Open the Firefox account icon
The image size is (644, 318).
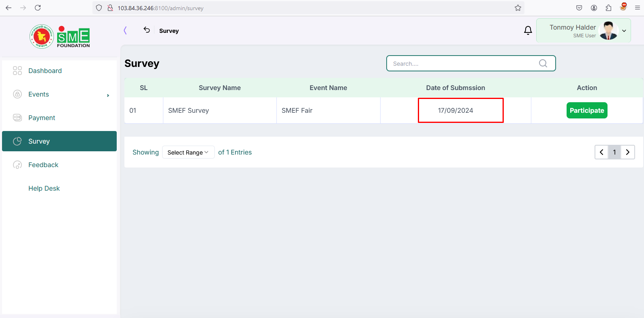pyautogui.click(x=594, y=8)
